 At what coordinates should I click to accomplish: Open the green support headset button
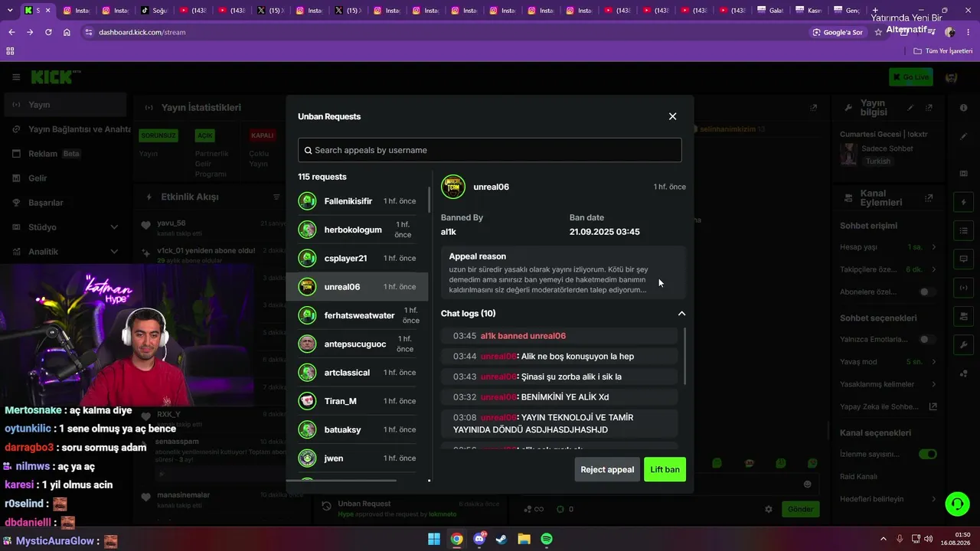pos(957,504)
